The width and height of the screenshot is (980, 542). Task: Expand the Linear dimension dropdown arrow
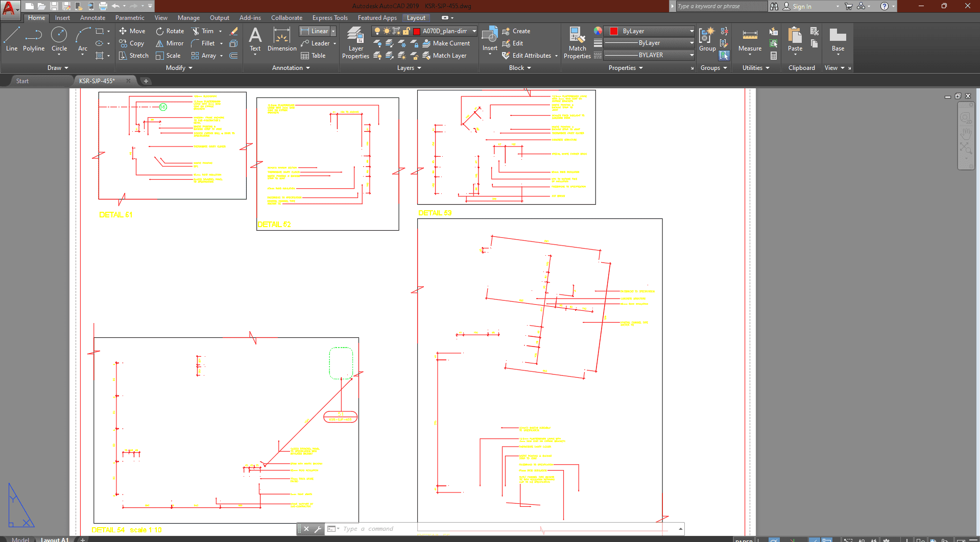click(x=333, y=31)
